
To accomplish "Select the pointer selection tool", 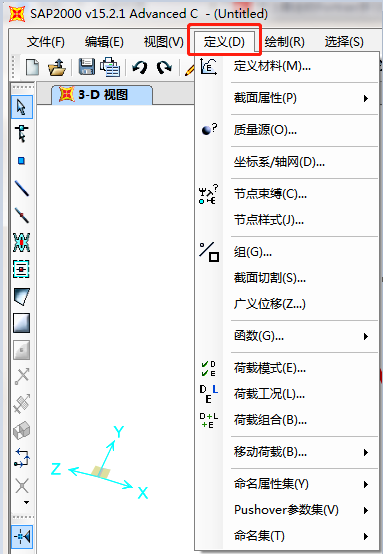I will tap(22, 107).
